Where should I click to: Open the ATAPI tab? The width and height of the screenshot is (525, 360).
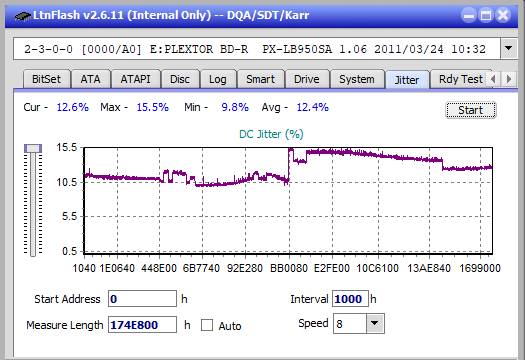click(135, 79)
